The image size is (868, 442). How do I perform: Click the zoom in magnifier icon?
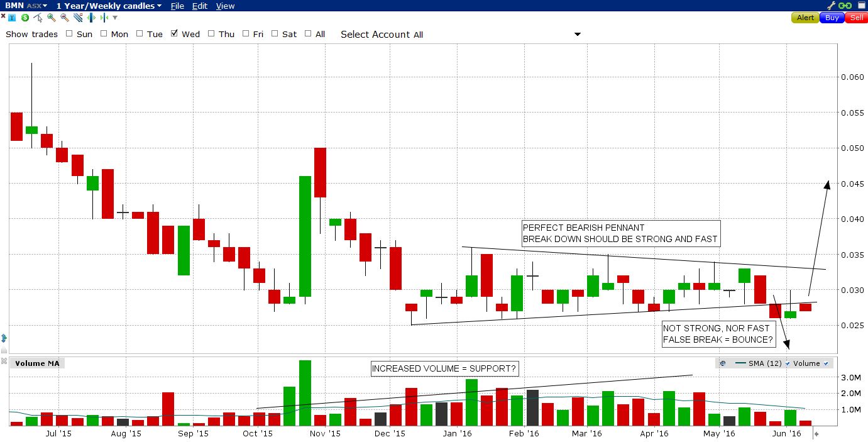[52, 18]
